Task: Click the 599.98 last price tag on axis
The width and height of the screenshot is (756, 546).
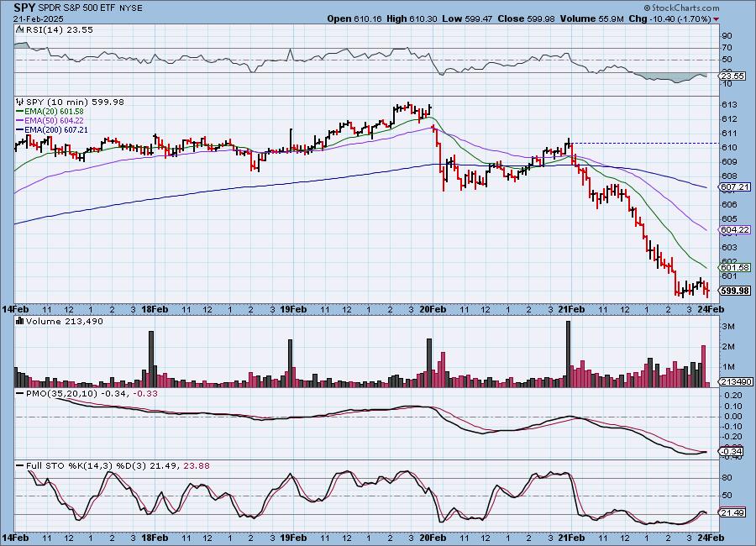Action: [735, 291]
